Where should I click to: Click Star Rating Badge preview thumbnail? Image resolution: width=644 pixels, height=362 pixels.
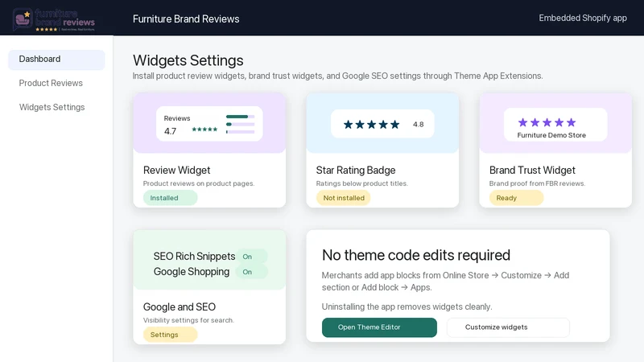[382, 123]
